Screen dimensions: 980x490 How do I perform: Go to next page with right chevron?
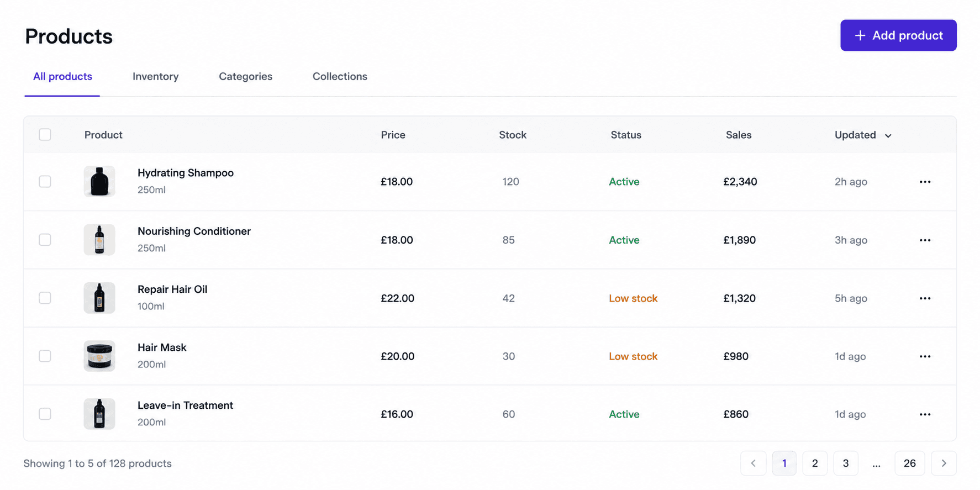944,463
